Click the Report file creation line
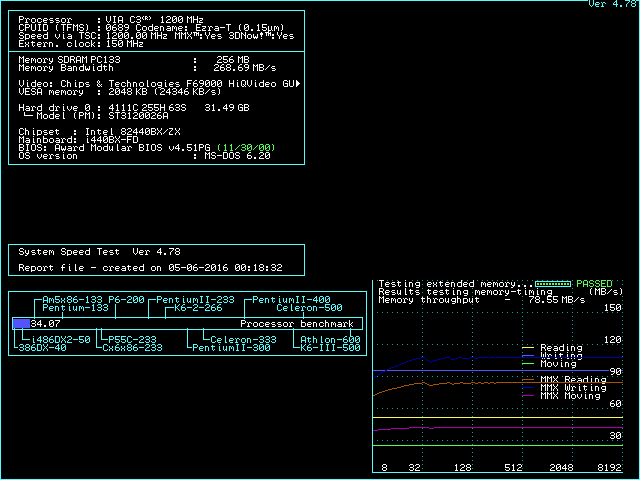The image size is (640, 480). click(x=150, y=268)
